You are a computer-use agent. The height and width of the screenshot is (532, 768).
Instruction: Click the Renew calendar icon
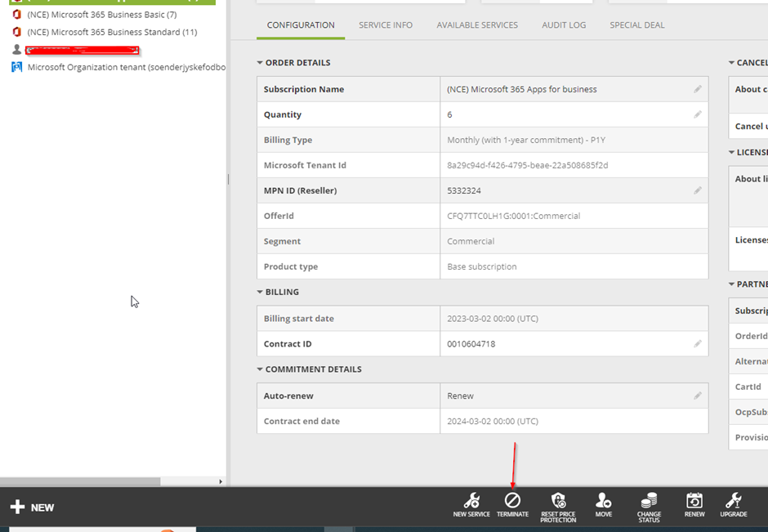(x=694, y=500)
